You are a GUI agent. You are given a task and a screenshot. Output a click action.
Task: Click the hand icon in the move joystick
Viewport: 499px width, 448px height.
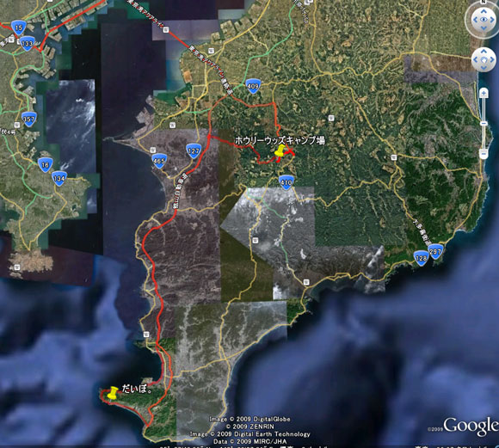(484, 59)
